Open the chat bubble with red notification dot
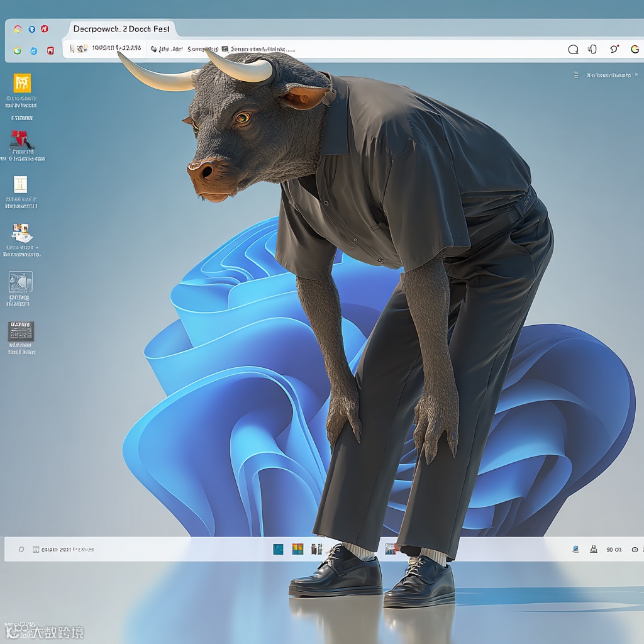Screen dimensions: 644x644 pos(614,49)
